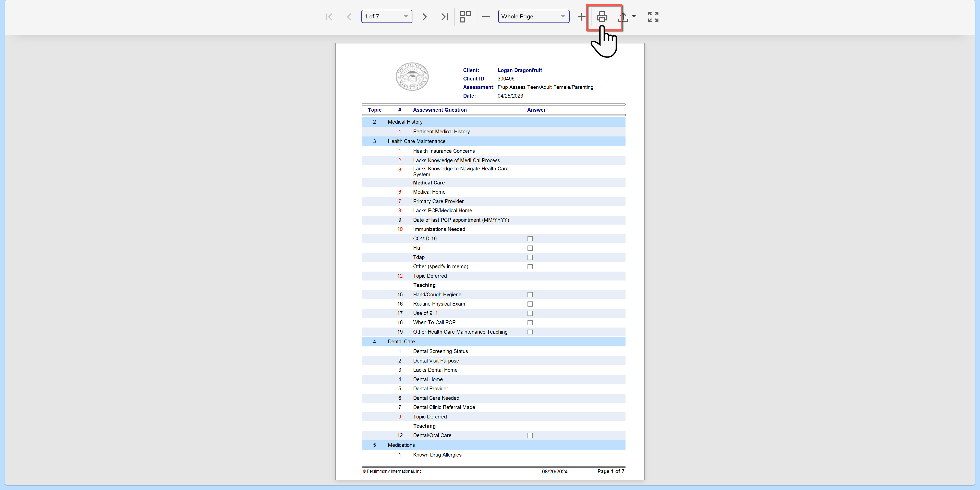Click the export document icon
Image resolution: width=980 pixels, height=490 pixels.
coord(623,17)
